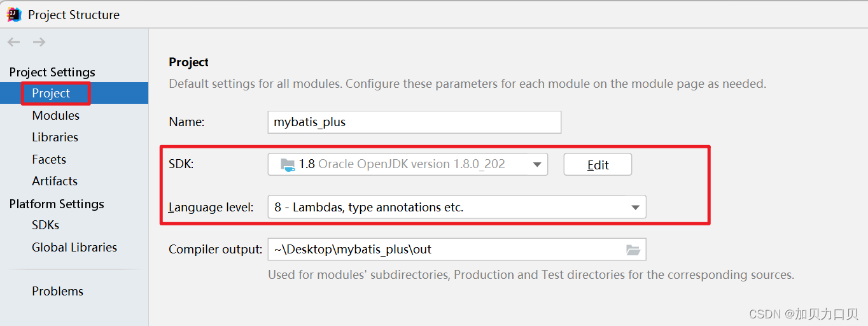Click the IntelliJ IDEA logo icon
This screenshot has height=326, width=868.
click(x=14, y=15)
